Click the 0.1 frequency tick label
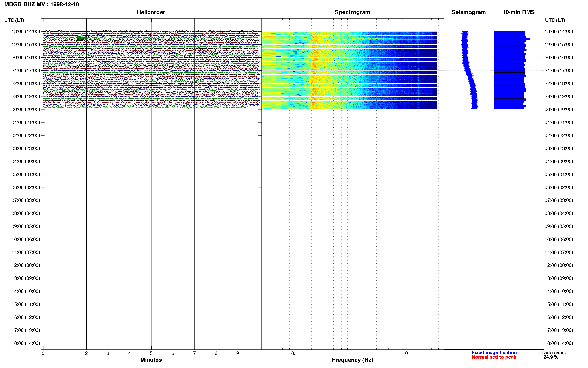This screenshot has width=588, height=368. (x=295, y=353)
